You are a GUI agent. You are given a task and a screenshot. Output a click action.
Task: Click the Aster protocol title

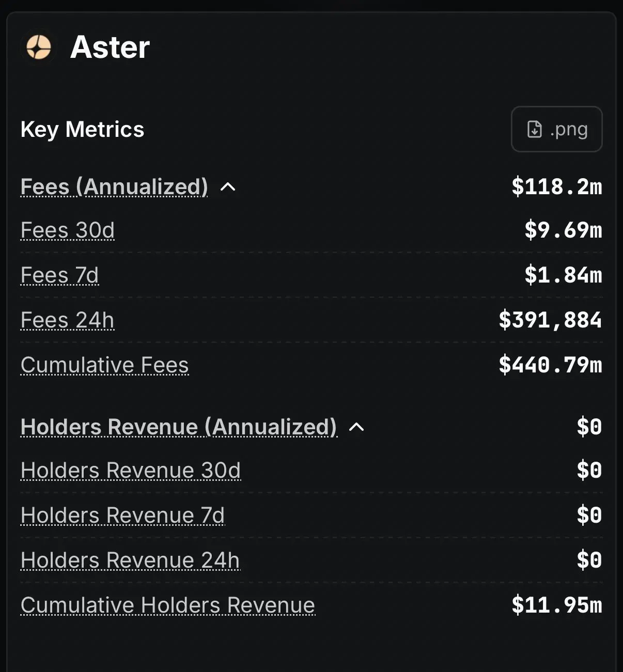tap(110, 48)
